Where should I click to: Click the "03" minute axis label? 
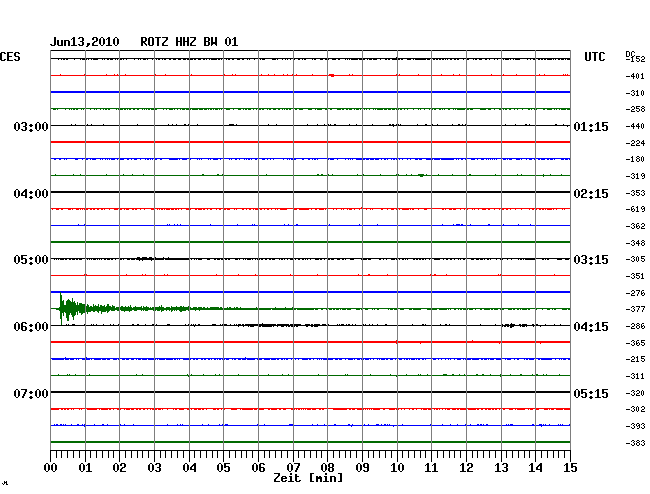tap(154, 468)
